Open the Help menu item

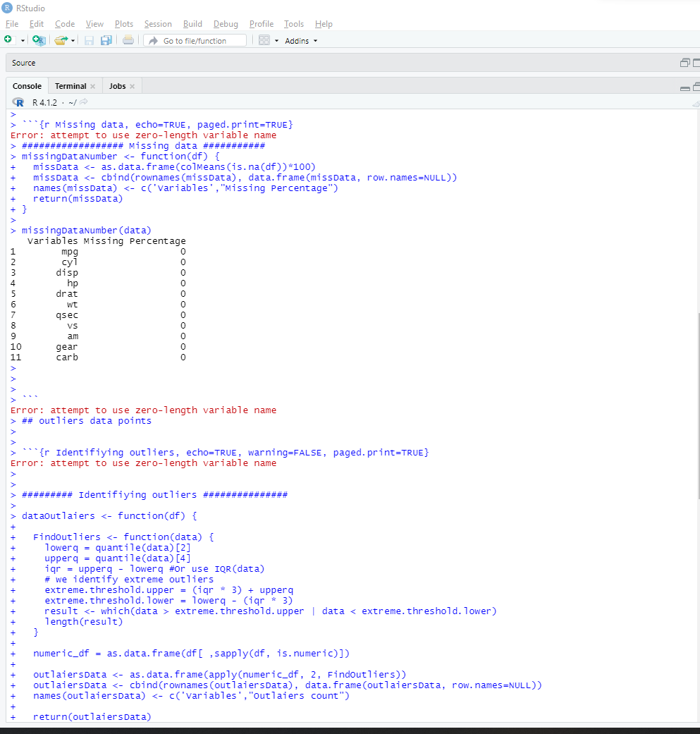point(324,24)
